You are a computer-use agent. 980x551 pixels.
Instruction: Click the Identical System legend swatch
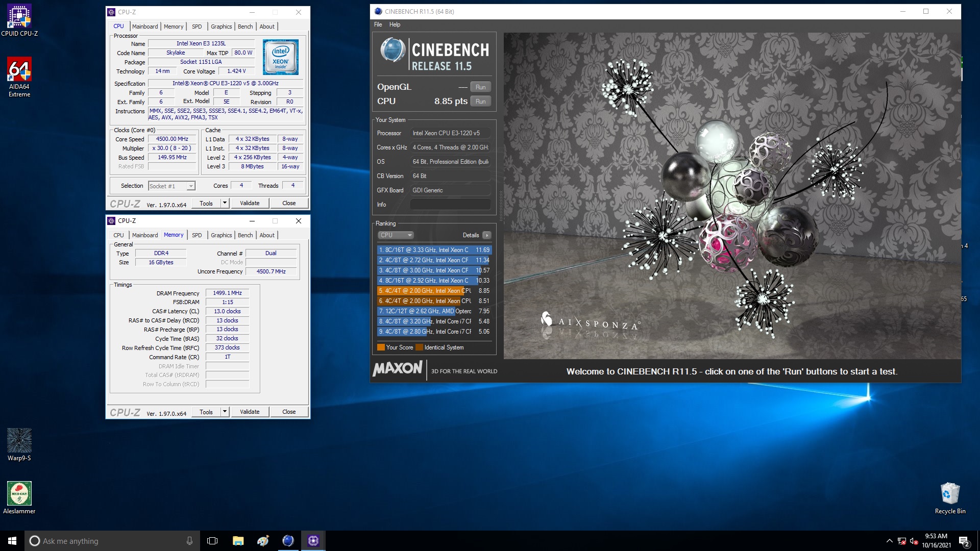click(420, 347)
